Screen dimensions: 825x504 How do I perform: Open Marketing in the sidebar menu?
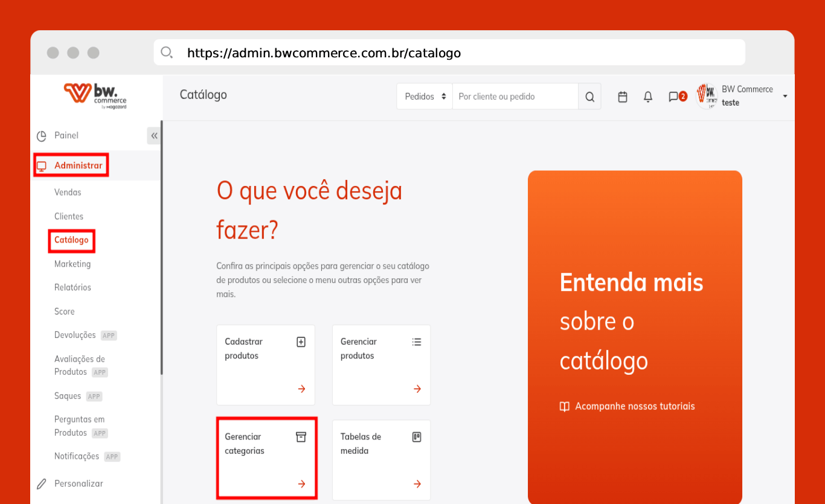[72, 264]
